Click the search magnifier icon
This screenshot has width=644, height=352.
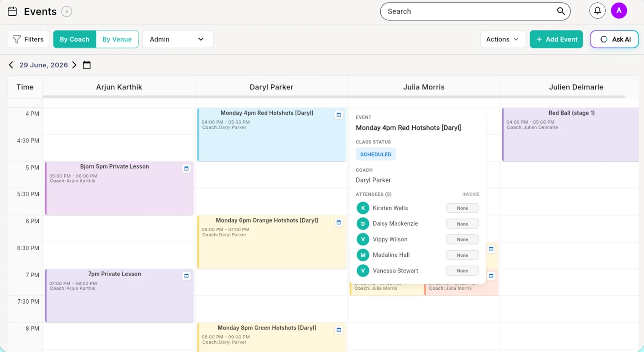tap(561, 11)
